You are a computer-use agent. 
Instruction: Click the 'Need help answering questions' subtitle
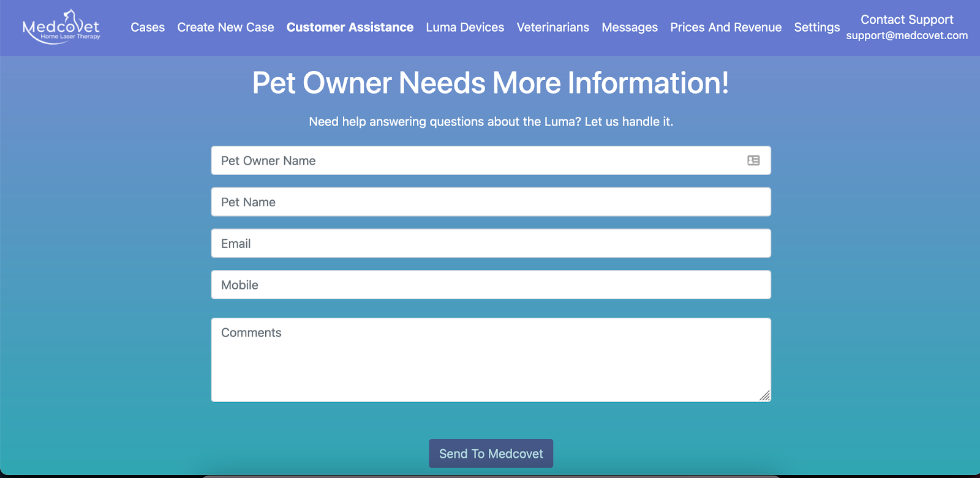click(x=491, y=122)
